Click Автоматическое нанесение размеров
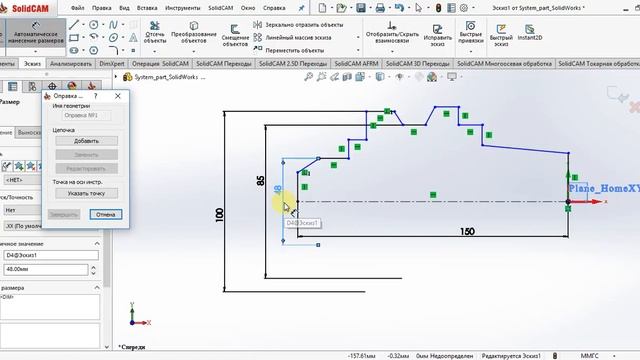The height and width of the screenshot is (360, 640). point(36,32)
